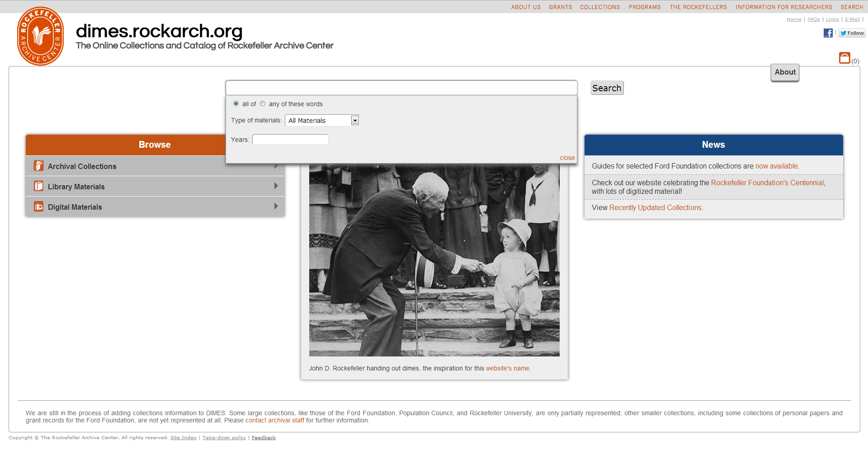Click the Rockefeller Archive Center logo
This screenshot has width=868, height=450.
click(x=40, y=36)
